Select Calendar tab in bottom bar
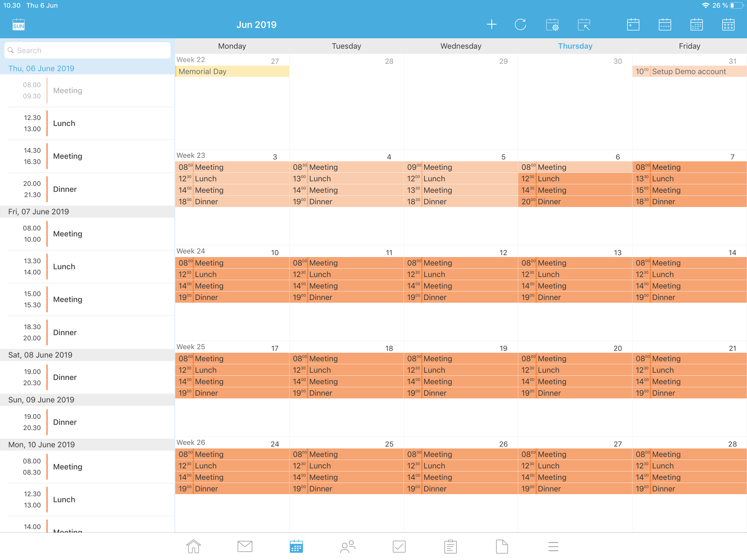 click(296, 546)
